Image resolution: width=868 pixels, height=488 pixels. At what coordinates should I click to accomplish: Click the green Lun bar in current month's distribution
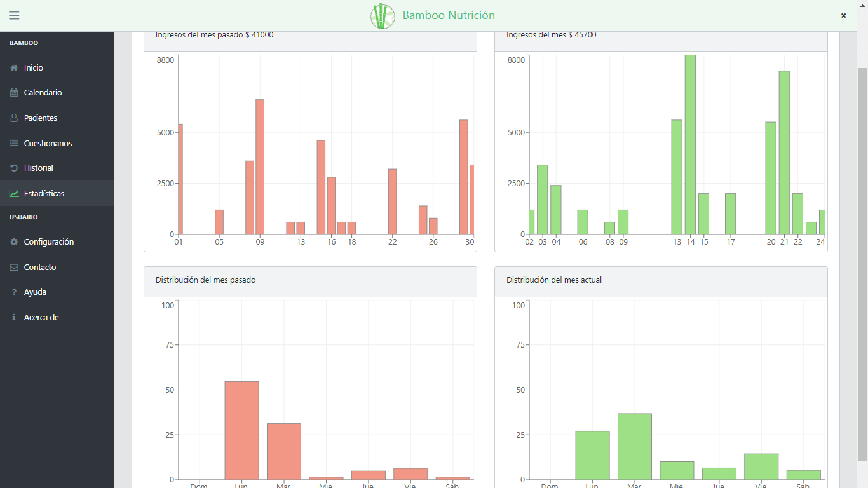tap(592, 456)
